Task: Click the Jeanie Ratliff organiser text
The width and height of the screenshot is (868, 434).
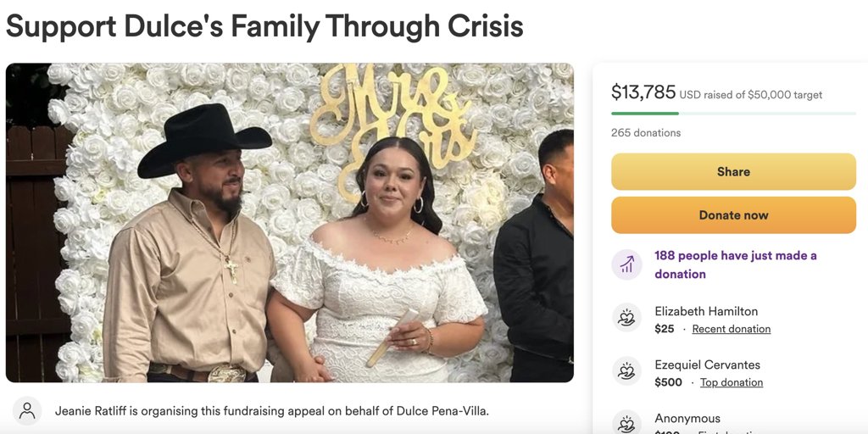Action: tap(271, 411)
